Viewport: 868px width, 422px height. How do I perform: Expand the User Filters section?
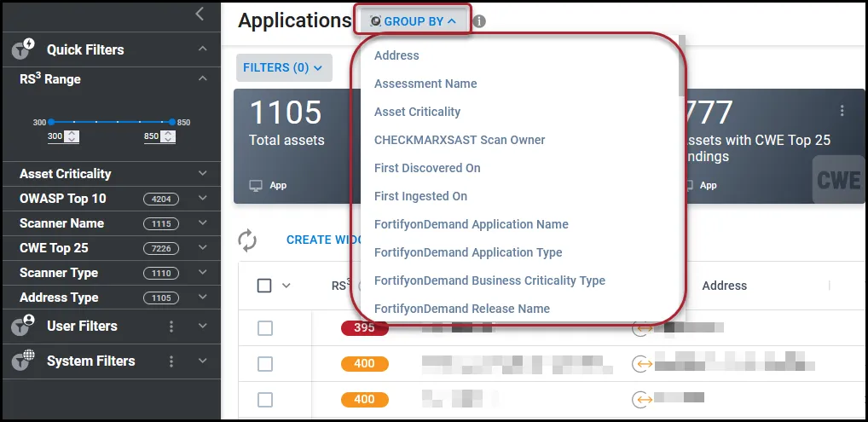pyautogui.click(x=203, y=327)
